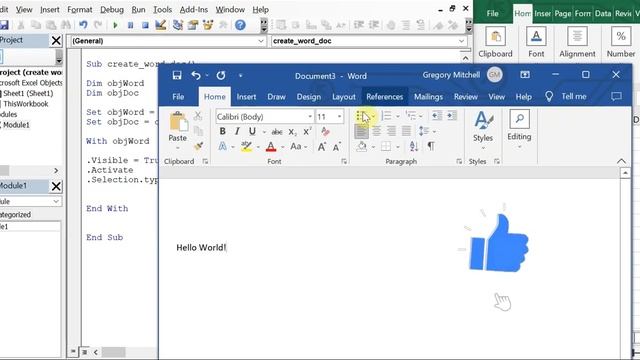Click the Reset stop icon in VBA toolbar
Screen dimensions: 640x360
pos(145,25)
